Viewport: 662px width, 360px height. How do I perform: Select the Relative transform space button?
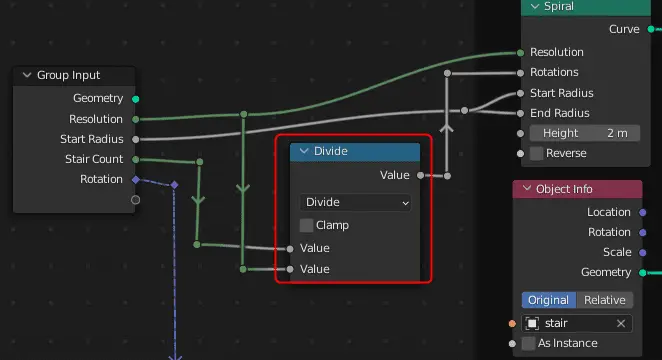tap(605, 300)
